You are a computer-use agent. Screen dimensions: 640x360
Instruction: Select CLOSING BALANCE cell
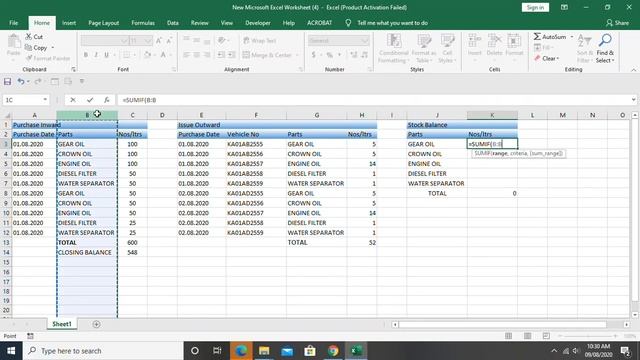87,253
